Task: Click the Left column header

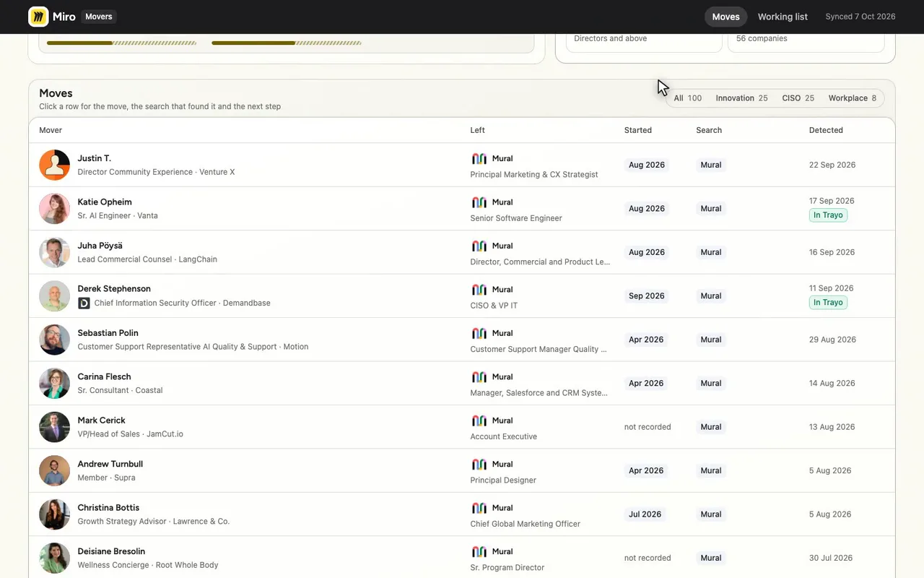Action: click(477, 130)
